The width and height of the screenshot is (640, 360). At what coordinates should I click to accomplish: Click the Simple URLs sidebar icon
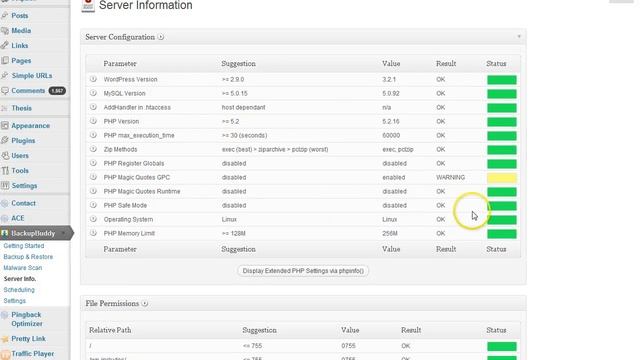4,76
